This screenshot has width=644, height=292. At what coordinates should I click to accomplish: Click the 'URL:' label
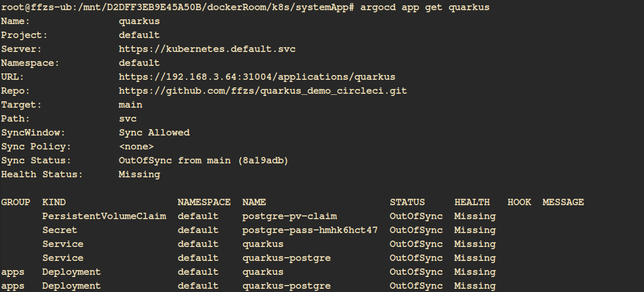tap(13, 77)
